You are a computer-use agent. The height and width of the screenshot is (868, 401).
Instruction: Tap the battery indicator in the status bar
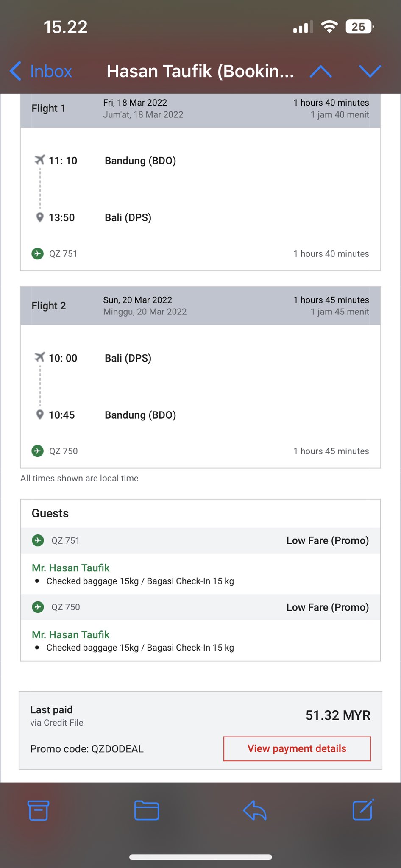coord(359,27)
